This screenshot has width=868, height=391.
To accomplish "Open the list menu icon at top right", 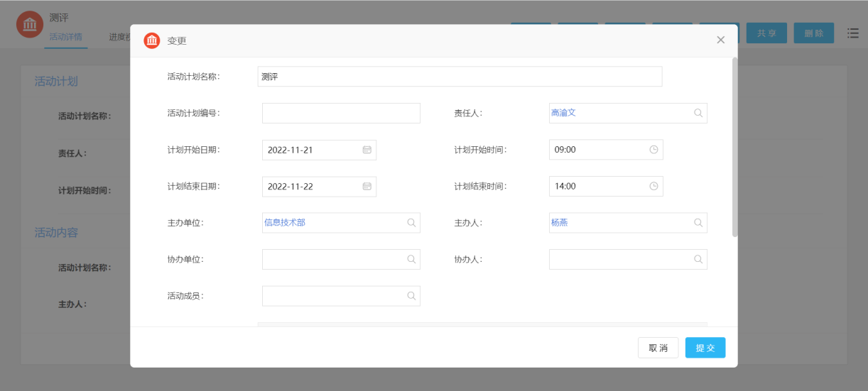I will 853,33.
